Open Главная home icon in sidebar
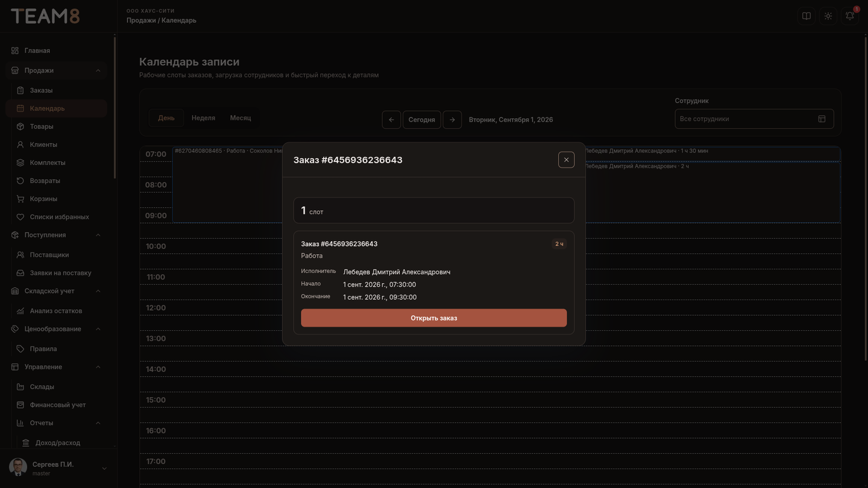Screen dimensions: 868x488 click(15, 51)
